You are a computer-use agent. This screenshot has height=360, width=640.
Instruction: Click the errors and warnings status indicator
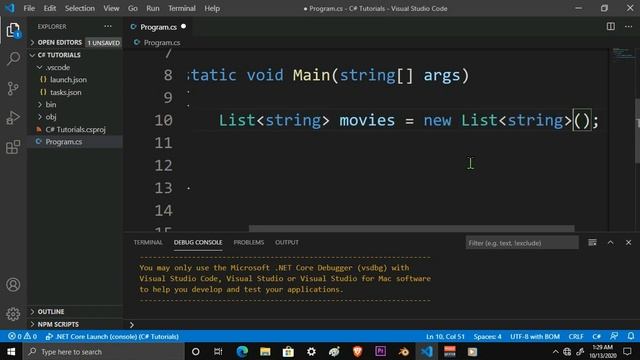[x=22, y=336]
